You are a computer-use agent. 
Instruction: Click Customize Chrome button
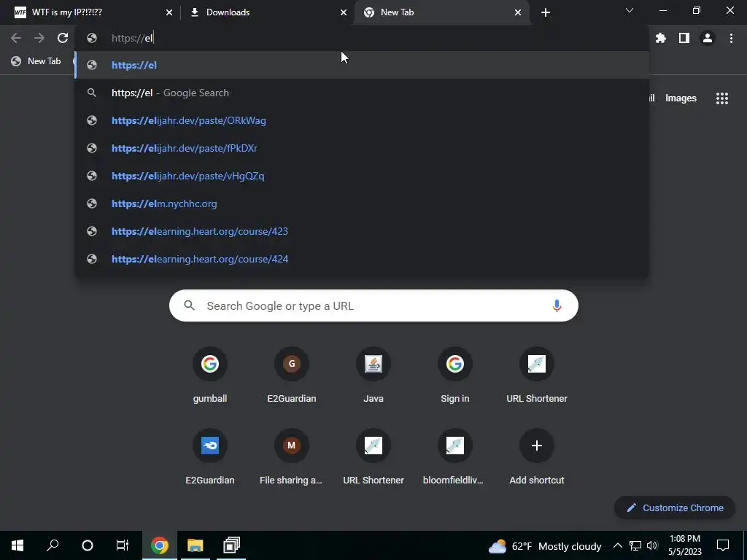point(675,507)
